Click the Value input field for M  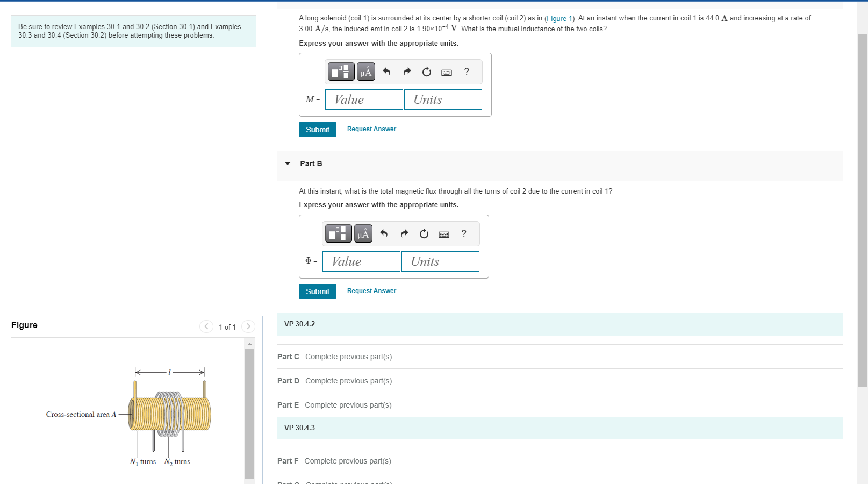coord(364,99)
